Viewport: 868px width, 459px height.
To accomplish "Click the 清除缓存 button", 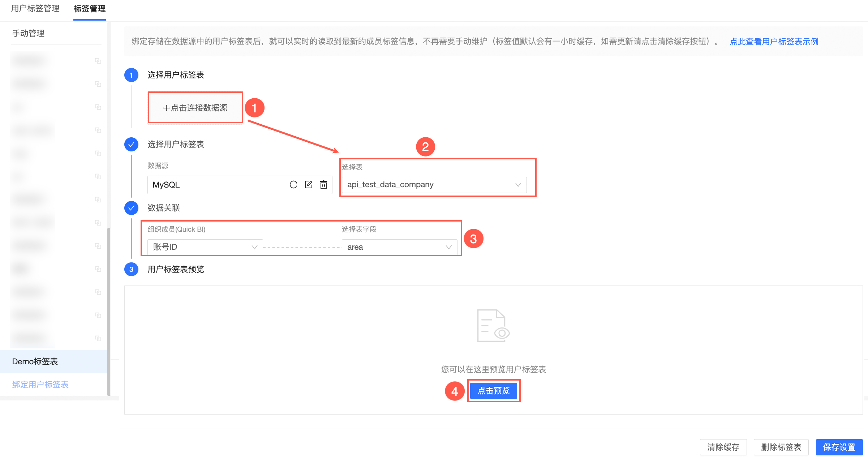I will [x=723, y=447].
